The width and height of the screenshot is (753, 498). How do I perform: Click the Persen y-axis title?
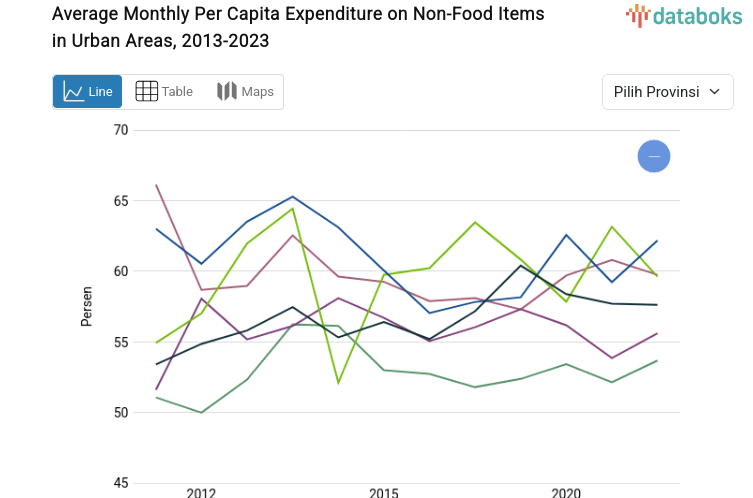(x=87, y=306)
